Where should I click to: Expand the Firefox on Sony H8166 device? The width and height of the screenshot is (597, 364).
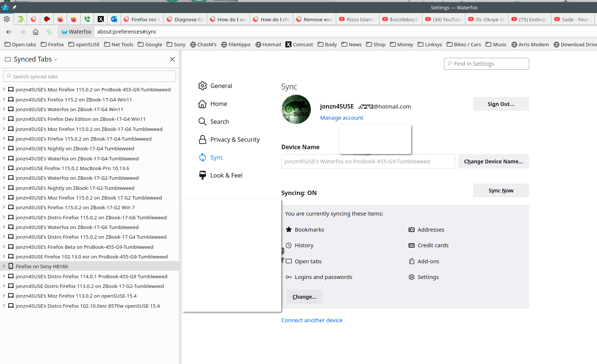point(4,266)
